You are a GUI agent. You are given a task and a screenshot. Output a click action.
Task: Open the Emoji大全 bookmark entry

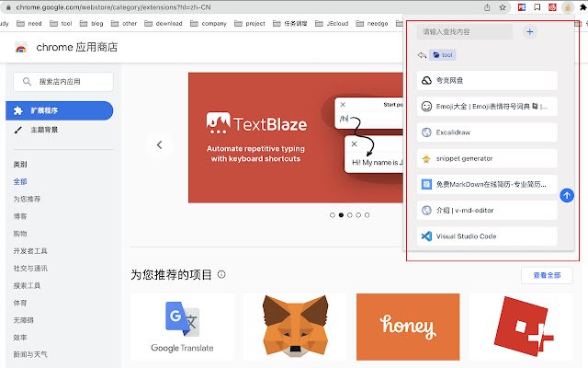(487, 107)
